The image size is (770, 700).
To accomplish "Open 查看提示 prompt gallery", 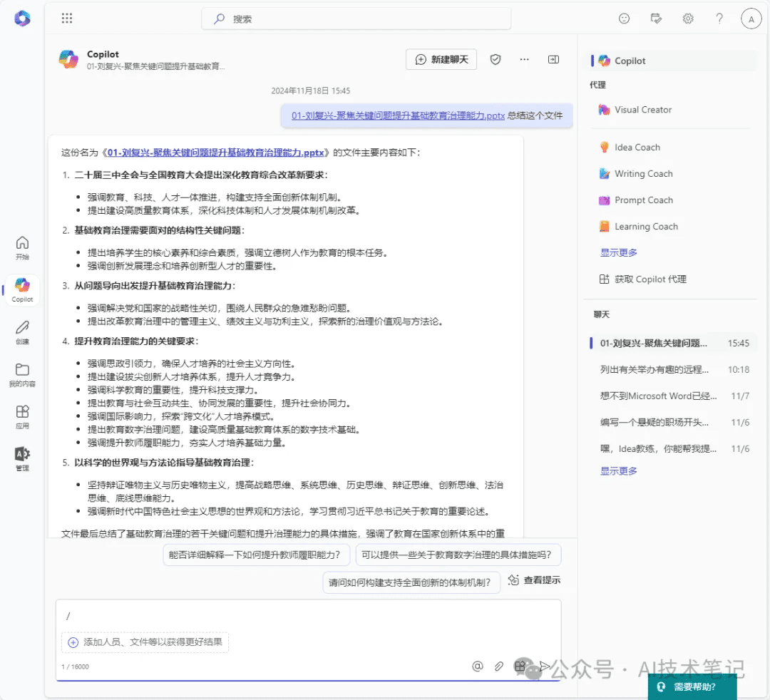I will (x=534, y=580).
